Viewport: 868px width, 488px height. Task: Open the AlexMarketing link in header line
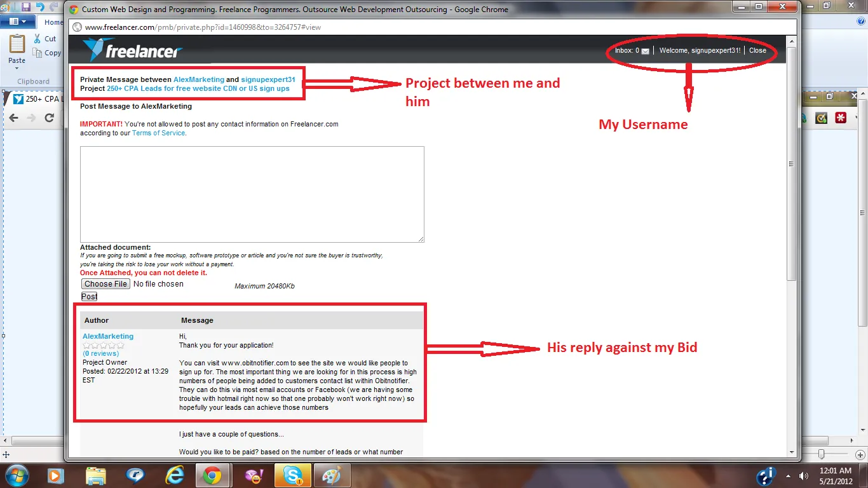[x=199, y=79]
